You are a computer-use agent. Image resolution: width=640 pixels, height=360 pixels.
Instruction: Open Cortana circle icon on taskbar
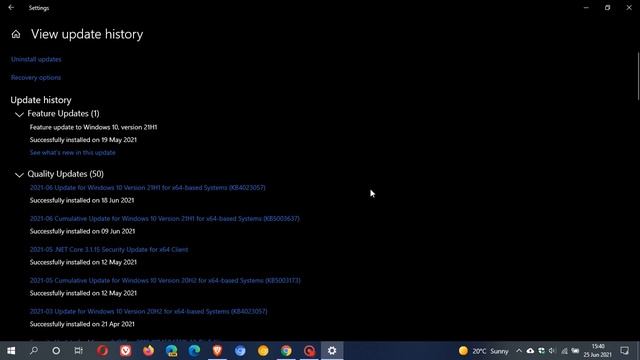coord(56,351)
